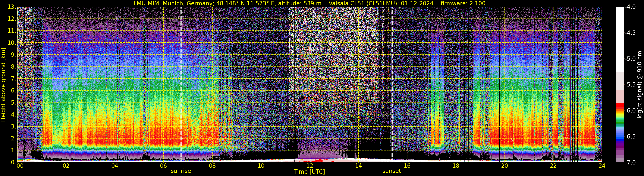Screen dimensions: 644x176
Task: Click the green segment of the colorbar
Action: point(620,122)
